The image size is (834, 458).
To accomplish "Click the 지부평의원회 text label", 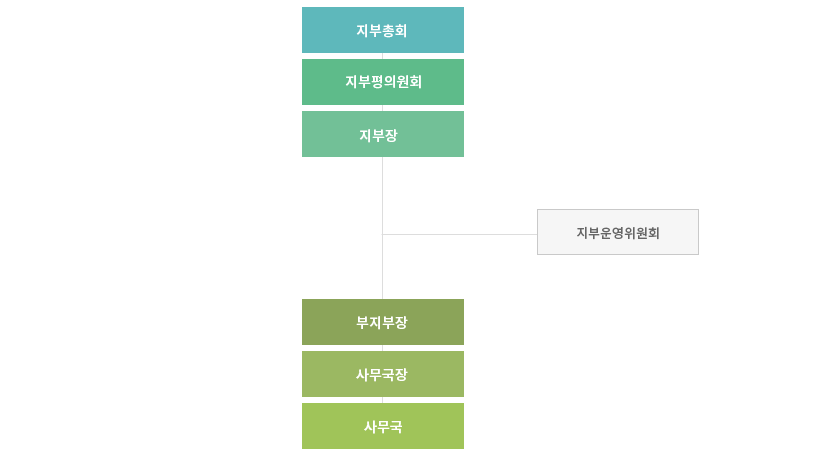I will pyautogui.click(x=383, y=82).
